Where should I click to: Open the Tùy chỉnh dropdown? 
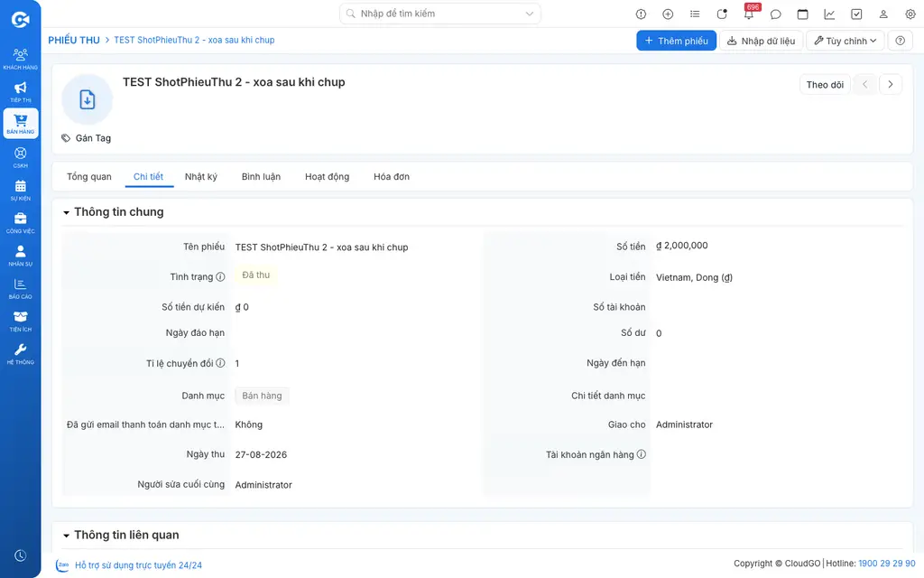845,41
